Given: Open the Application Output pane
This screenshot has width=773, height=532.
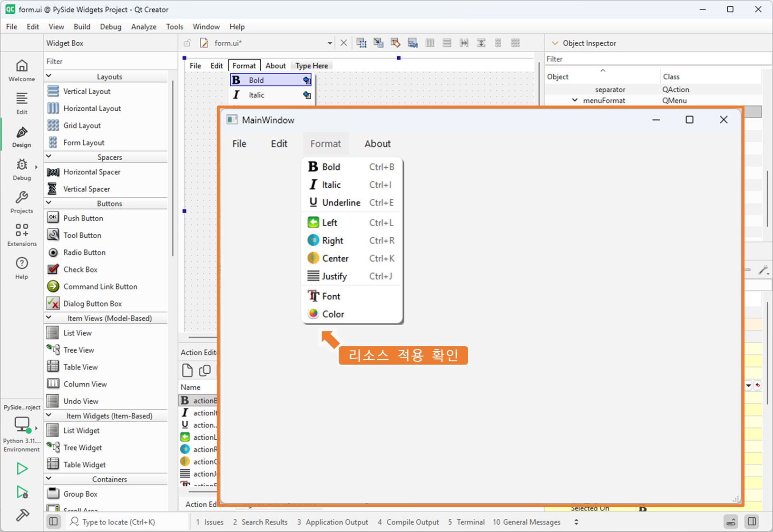Looking at the screenshot, I should 333,522.
